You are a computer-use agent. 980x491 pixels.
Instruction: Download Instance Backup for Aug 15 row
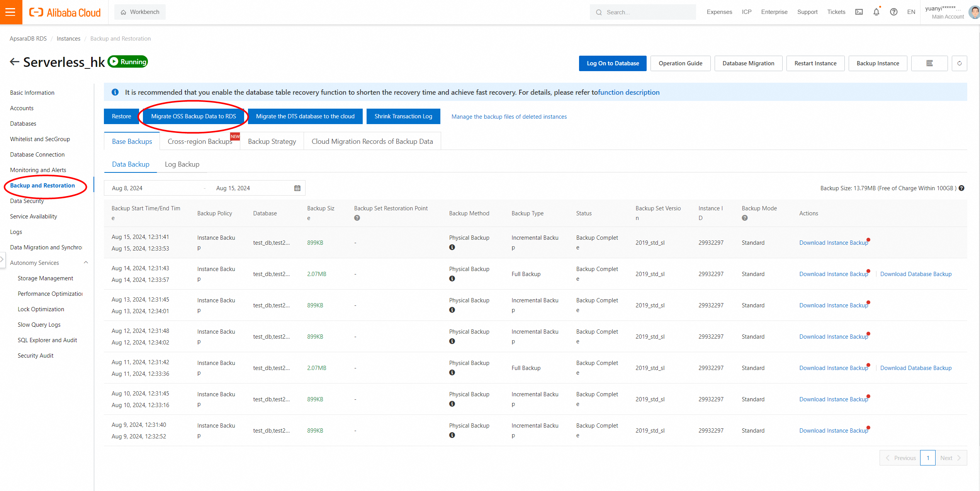[834, 243]
